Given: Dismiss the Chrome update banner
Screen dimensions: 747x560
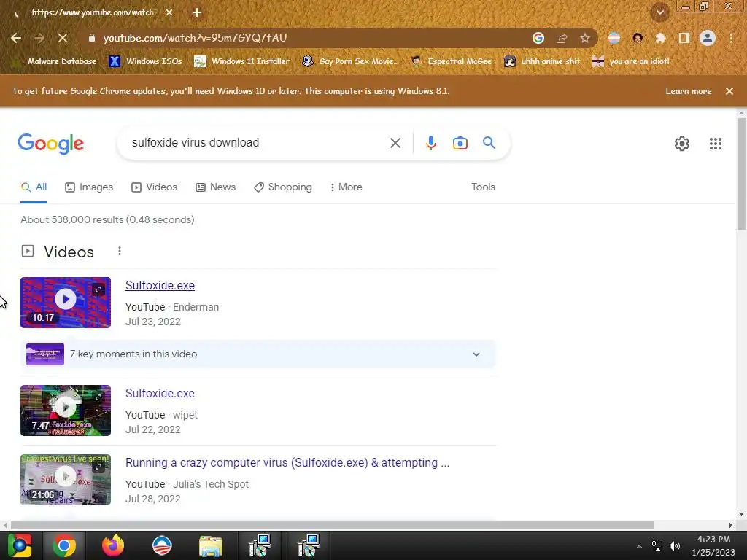Looking at the screenshot, I should click(x=729, y=91).
